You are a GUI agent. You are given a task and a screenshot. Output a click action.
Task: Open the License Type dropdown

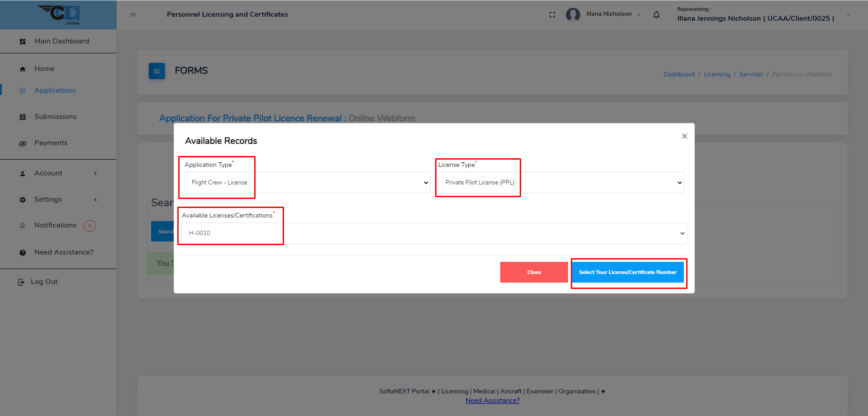click(x=560, y=183)
